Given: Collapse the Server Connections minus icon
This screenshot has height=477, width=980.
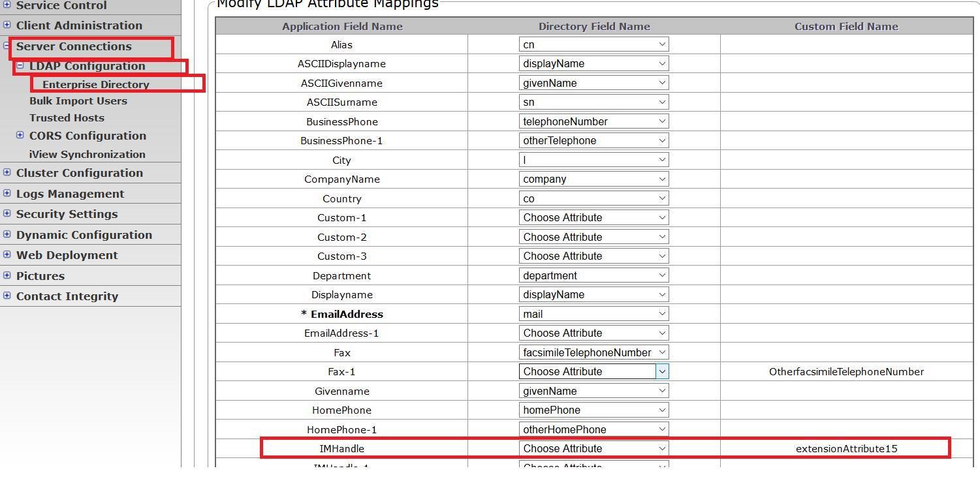Looking at the screenshot, I should (x=7, y=46).
